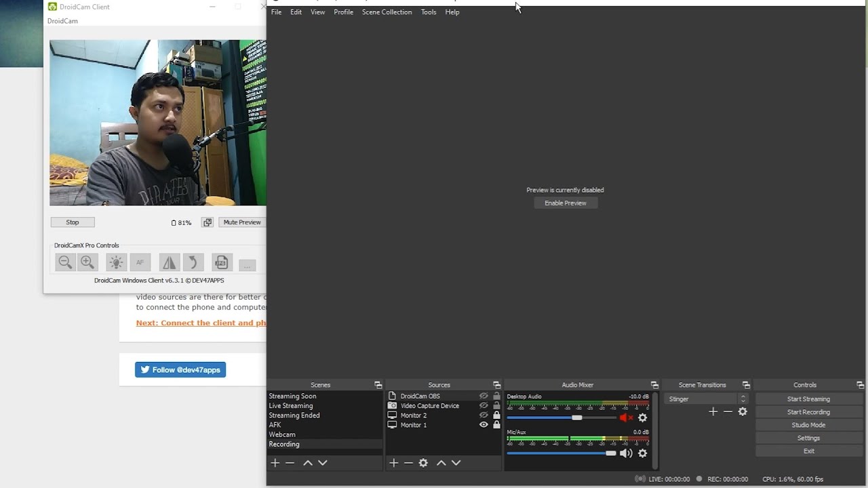Pop out the Audio Mixer dock

click(x=654, y=385)
